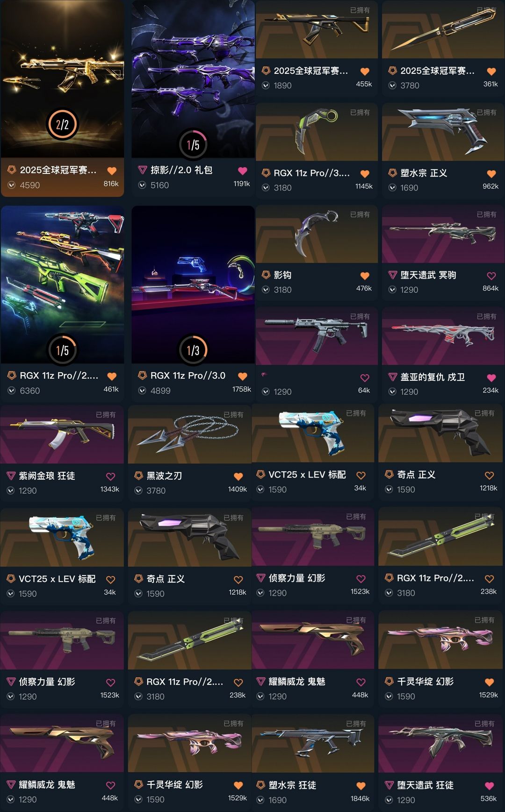505x812 pixels.
Task: Open the 掠影//2.0 purple bundle artwork
Action: pos(193,79)
